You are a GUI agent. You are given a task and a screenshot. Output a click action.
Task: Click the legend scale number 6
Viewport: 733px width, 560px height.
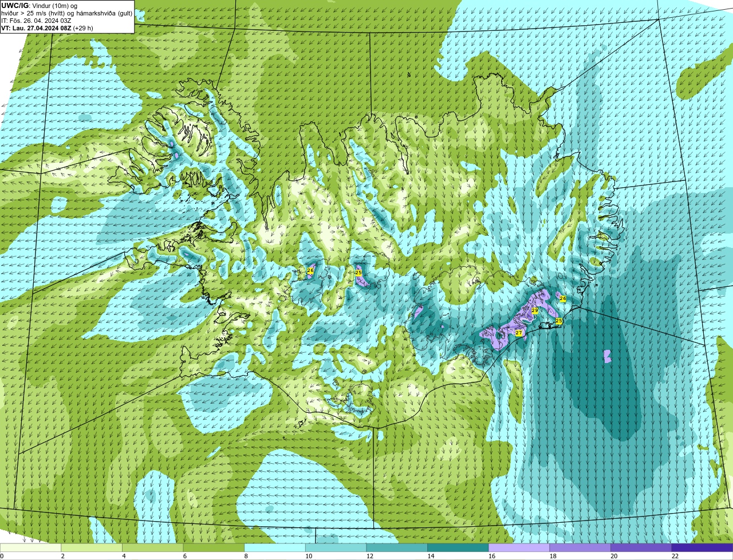(185, 556)
